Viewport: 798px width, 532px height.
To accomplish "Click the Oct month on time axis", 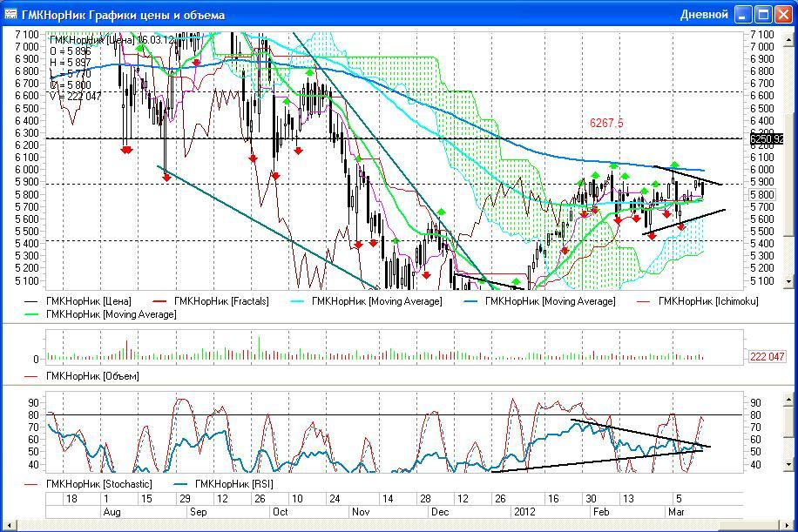I will [x=280, y=512].
